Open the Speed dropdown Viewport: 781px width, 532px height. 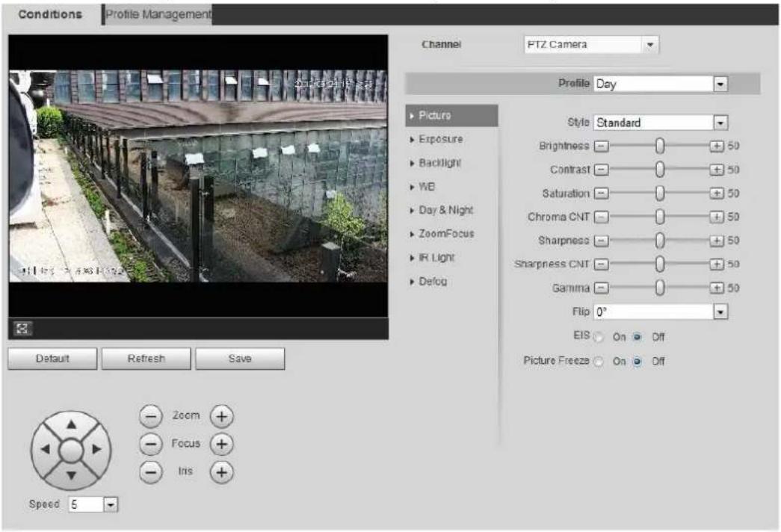(x=93, y=504)
